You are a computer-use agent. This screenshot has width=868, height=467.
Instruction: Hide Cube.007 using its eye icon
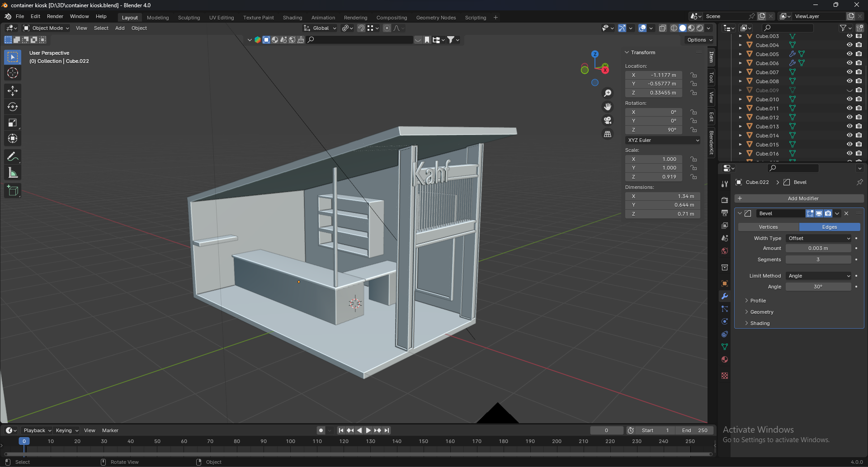point(849,72)
